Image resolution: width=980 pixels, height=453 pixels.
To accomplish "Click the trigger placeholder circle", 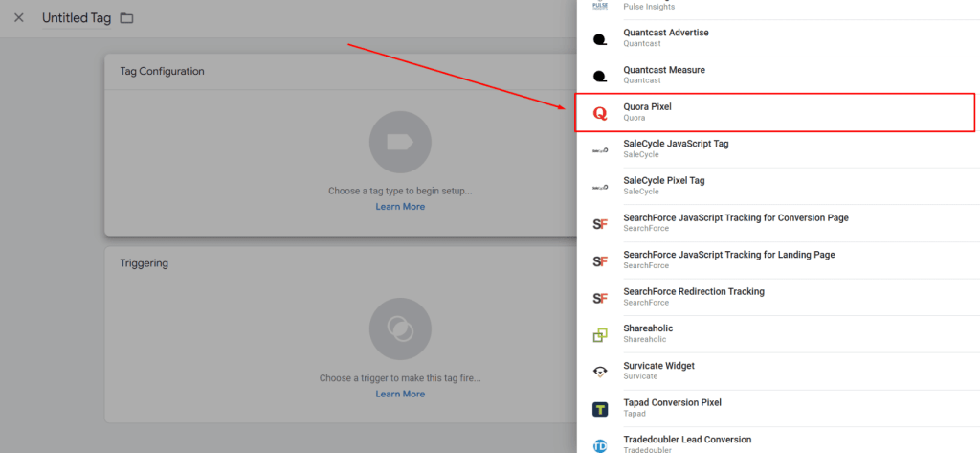I will (400, 329).
